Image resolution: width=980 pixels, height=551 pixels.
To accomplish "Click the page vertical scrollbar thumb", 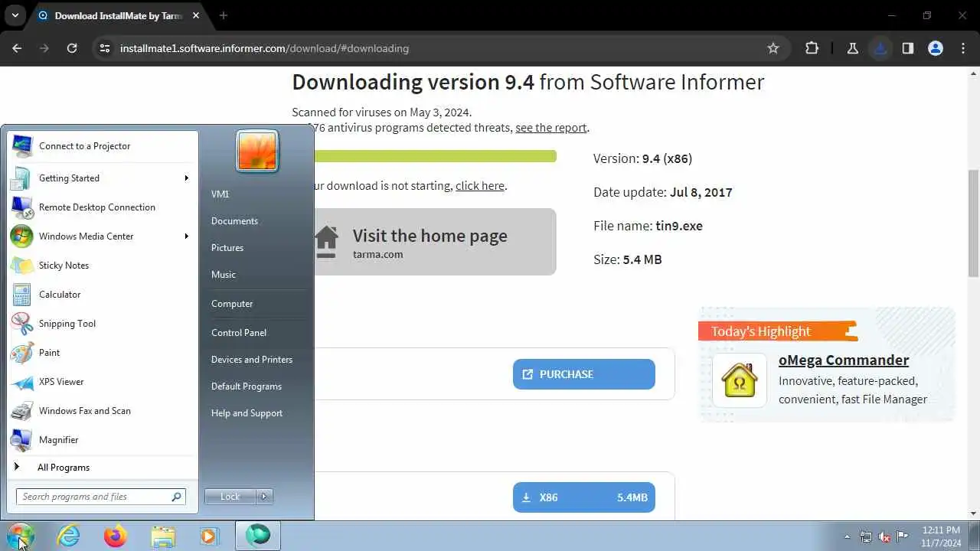I will point(974,223).
